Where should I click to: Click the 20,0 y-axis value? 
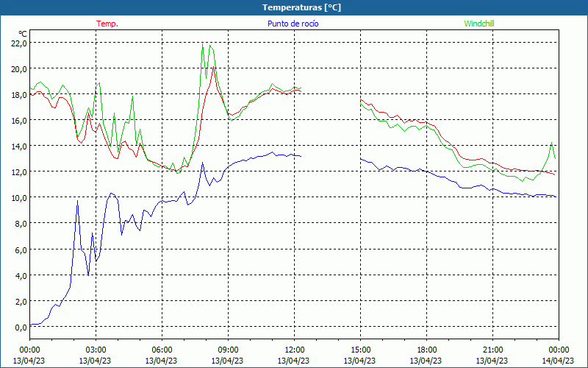point(20,69)
